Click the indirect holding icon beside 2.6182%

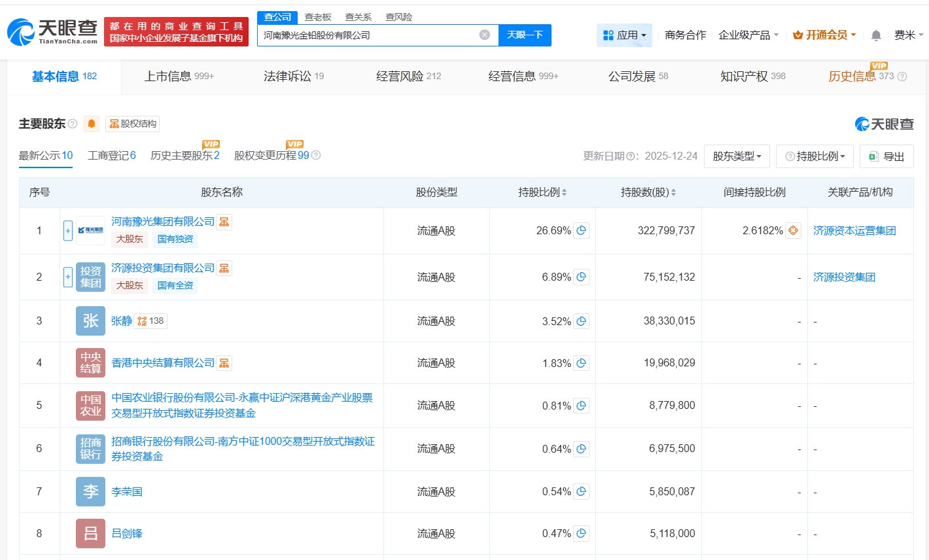pos(793,230)
